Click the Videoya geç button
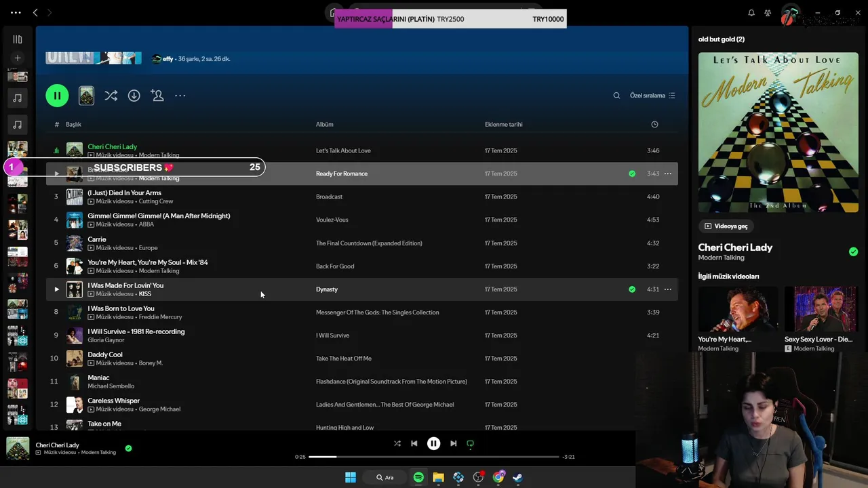 coord(726,226)
